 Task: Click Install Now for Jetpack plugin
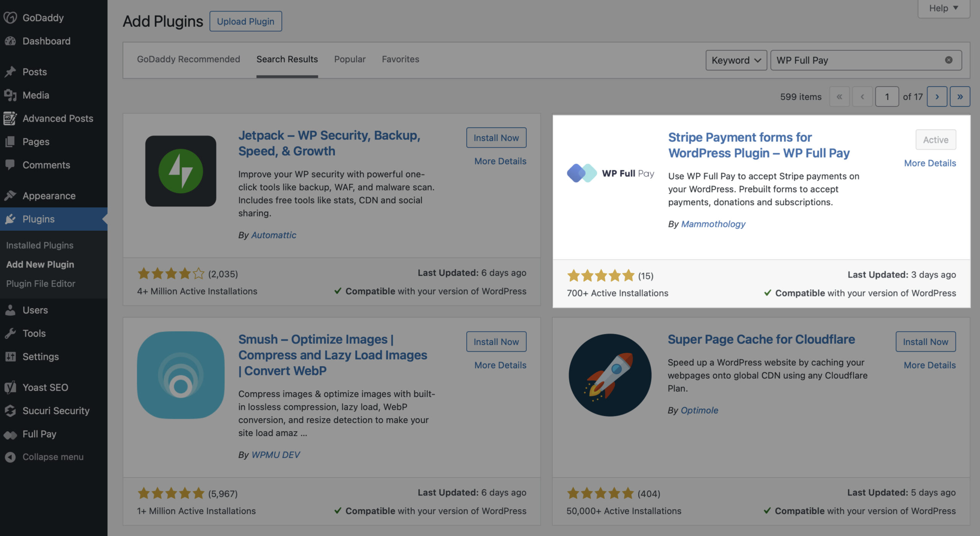496,138
